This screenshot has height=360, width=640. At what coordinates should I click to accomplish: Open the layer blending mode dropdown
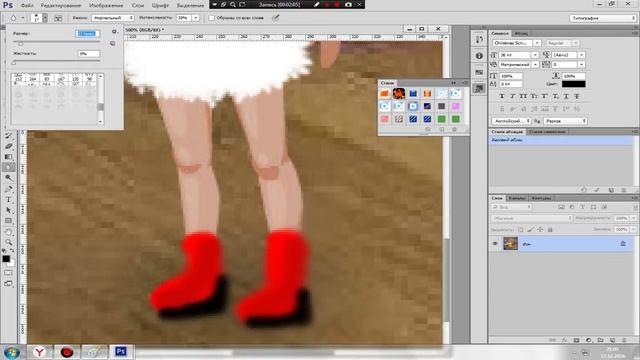[531, 218]
